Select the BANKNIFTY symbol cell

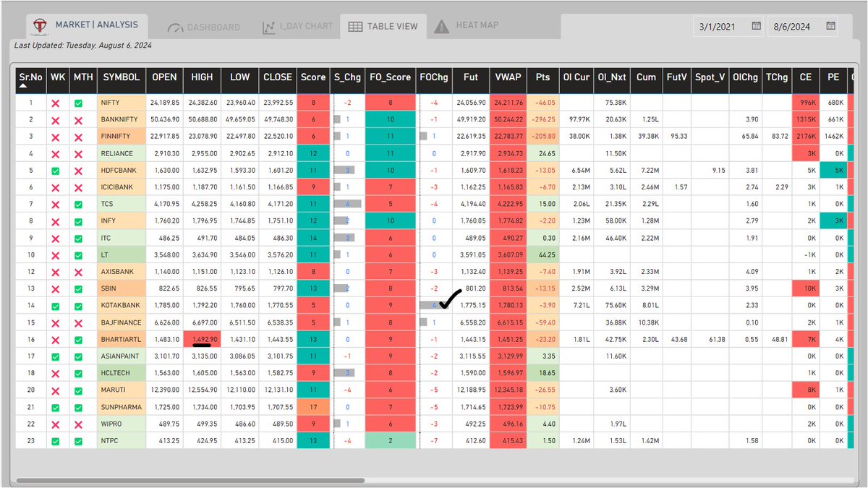click(122, 119)
